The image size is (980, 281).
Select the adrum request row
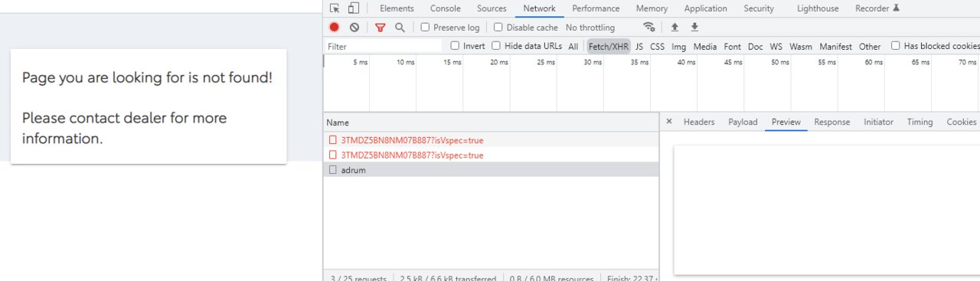(x=491, y=170)
